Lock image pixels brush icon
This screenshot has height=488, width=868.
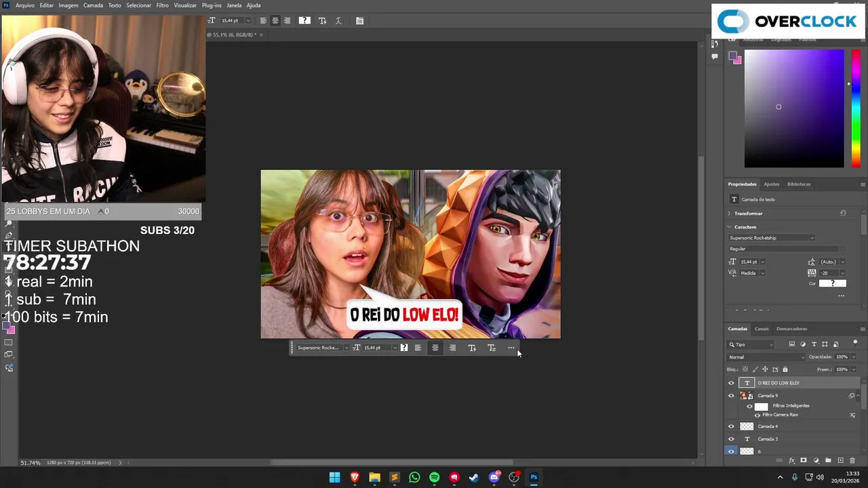pyautogui.click(x=755, y=369)
